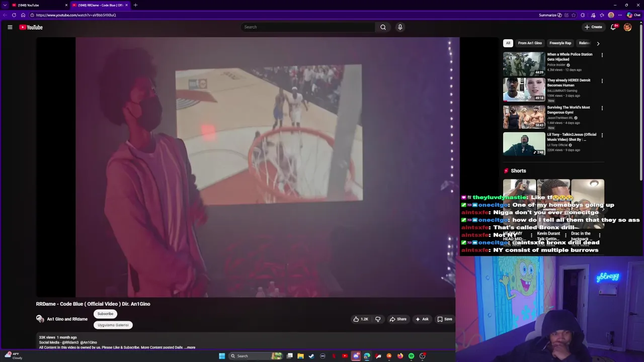Screen dimensions: 644x362
Task: Close the (1848) YouTube browser tab
Action: 66,5
